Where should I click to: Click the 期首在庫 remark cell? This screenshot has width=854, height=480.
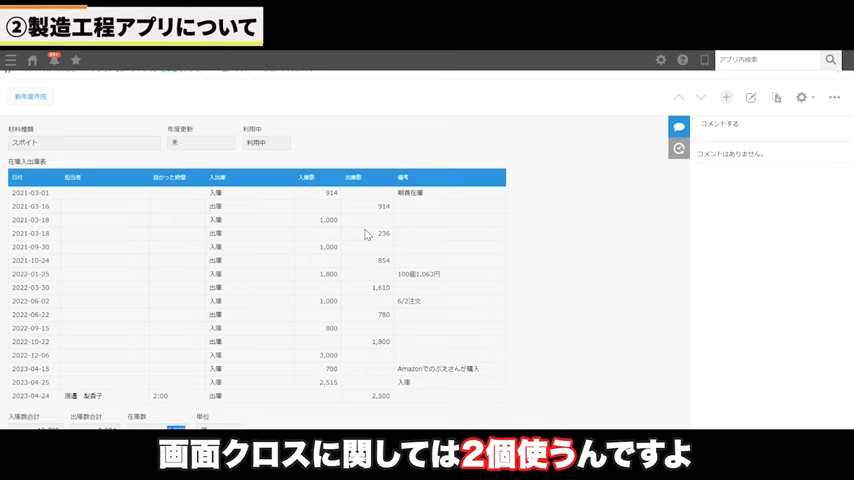pyautogui.click(x=410, y=193)
